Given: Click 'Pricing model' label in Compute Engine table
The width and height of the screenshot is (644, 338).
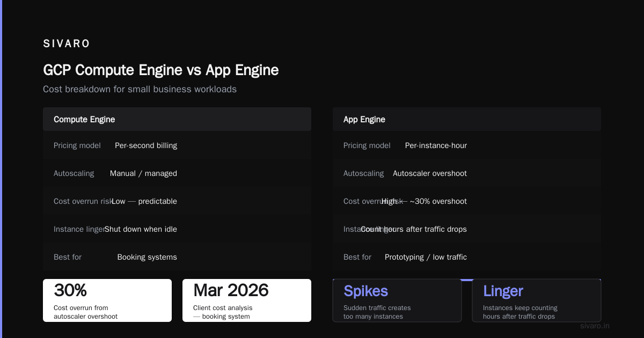Looking at the screenshot, I should (x=77, y=145).
